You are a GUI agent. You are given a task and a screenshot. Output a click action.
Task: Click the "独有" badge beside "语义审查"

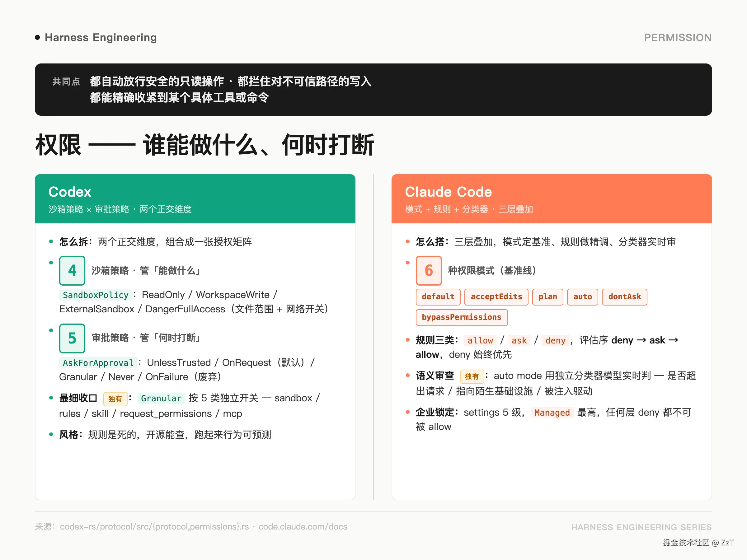[472, 376]
